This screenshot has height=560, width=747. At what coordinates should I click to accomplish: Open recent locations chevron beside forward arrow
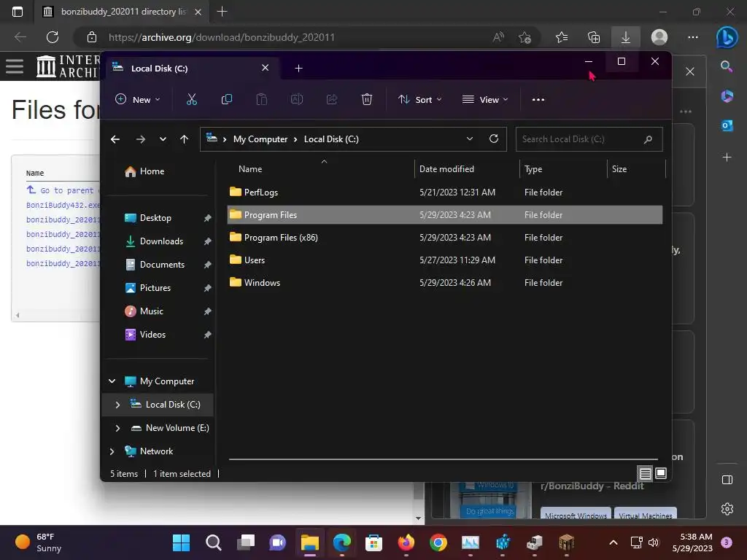[x=163, y=139]
